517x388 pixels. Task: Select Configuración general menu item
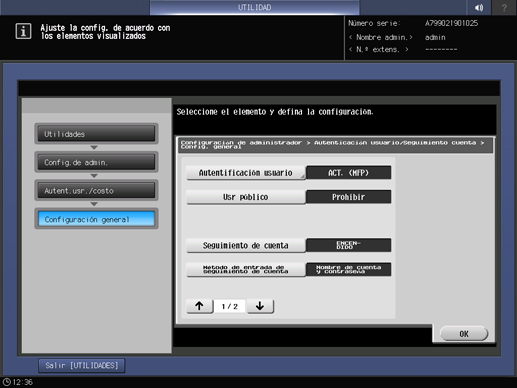96,219
